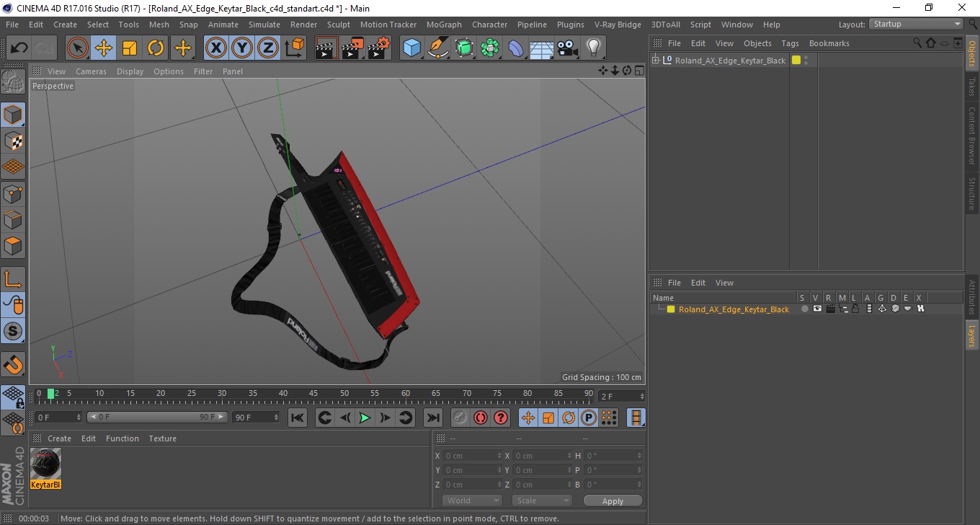980x525 pixels.
Task: Open the deformer objects icon
Action: pyautogui.click(x=516, y=48)
